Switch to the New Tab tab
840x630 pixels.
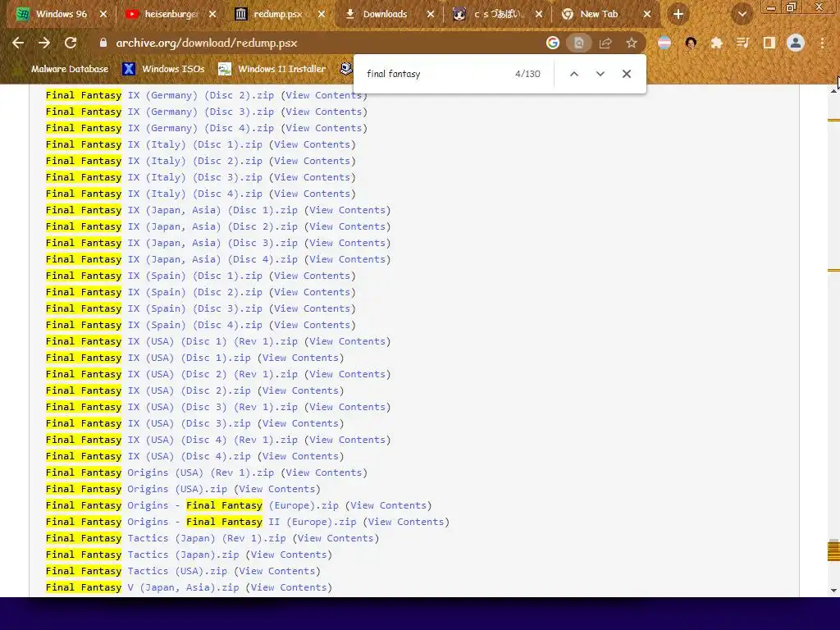(606, 14)
